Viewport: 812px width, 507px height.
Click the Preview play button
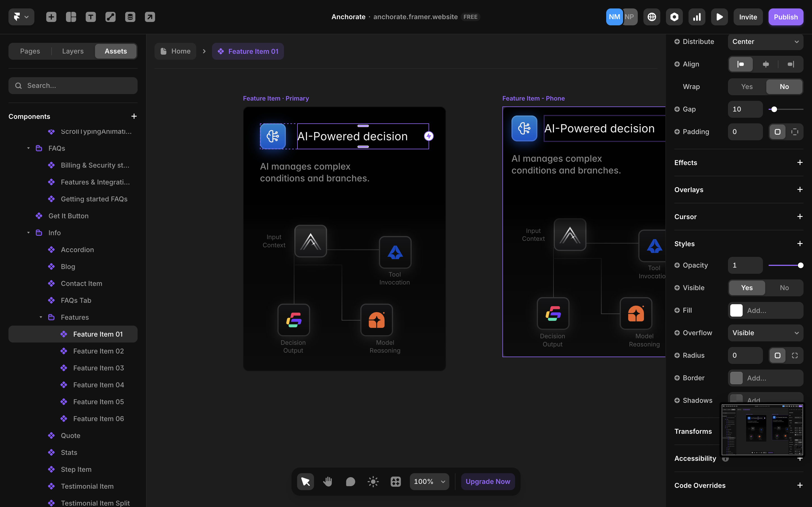(x=720, y=17)
